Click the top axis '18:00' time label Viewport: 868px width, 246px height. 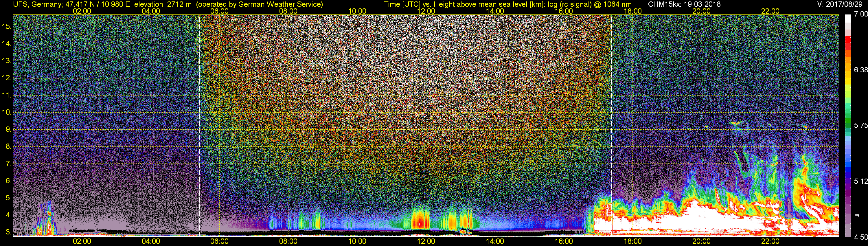pos(632,11)
